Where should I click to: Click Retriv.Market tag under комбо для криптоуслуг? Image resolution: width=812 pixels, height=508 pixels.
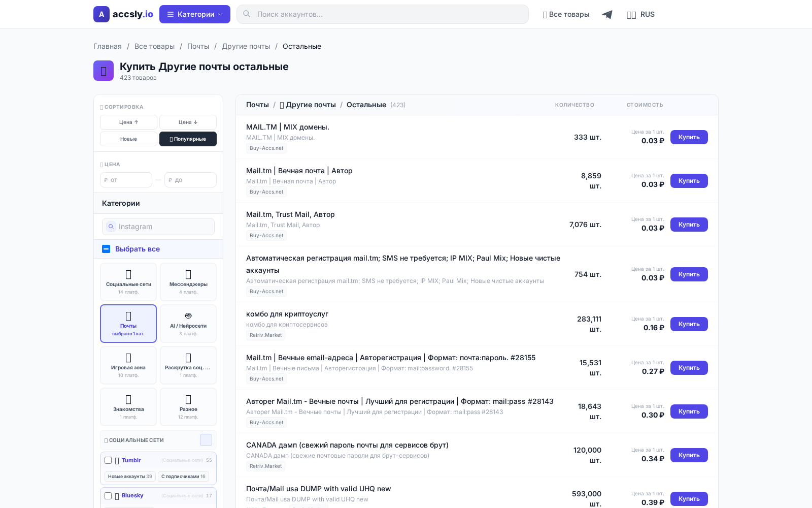click(x=266, y=335)
